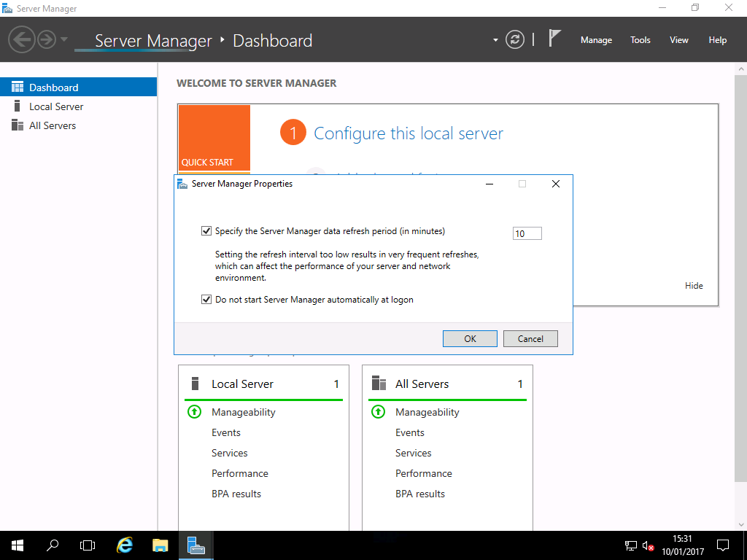Open the notifications flag icon

click(x=554, y=38)
